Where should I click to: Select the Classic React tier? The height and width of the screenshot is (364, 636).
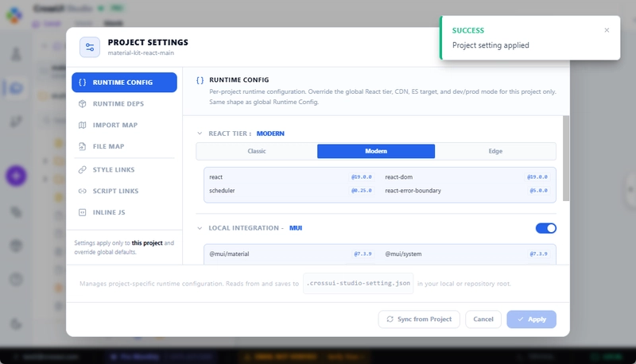[x=257, y=151]
